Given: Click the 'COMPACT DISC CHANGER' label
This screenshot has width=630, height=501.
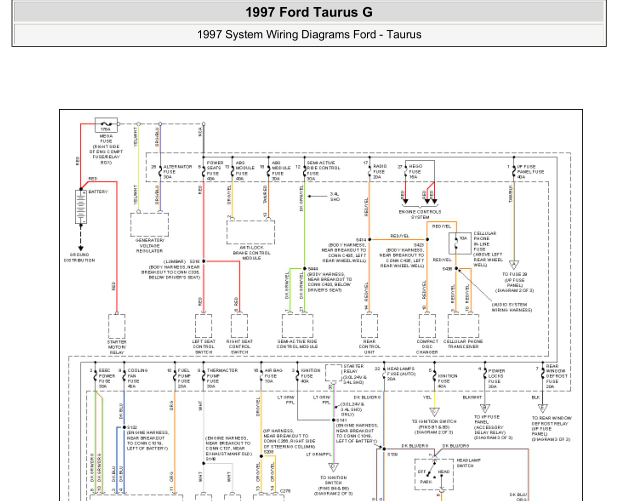Looking at the screenshot, I should click(427, 347).
